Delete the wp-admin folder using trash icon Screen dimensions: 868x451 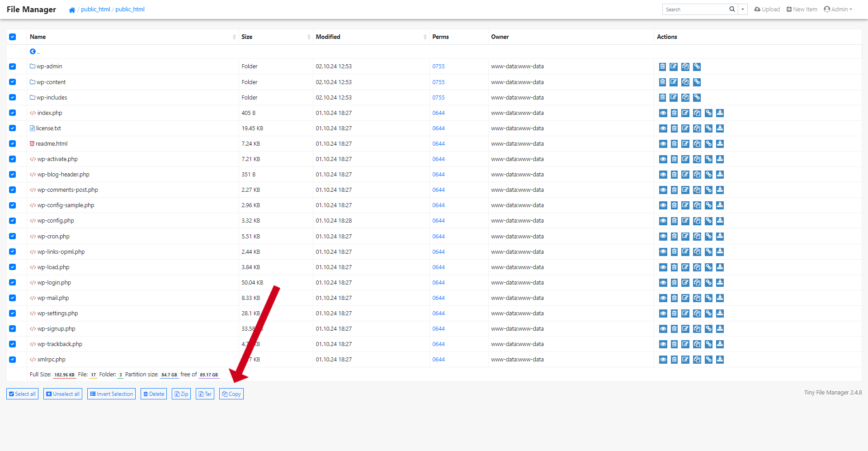tap(662, 67)
